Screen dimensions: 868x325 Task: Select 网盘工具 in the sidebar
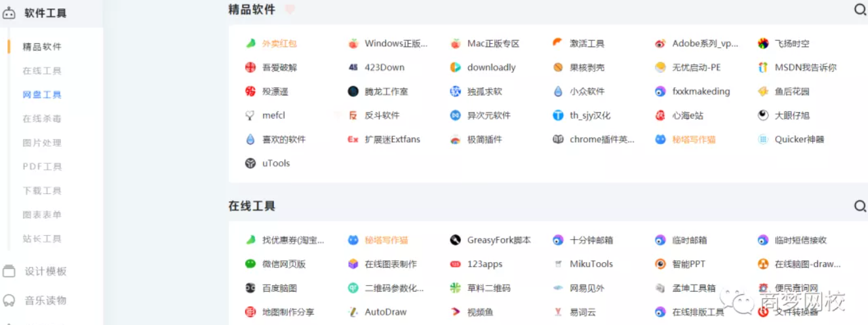[42, 94]
